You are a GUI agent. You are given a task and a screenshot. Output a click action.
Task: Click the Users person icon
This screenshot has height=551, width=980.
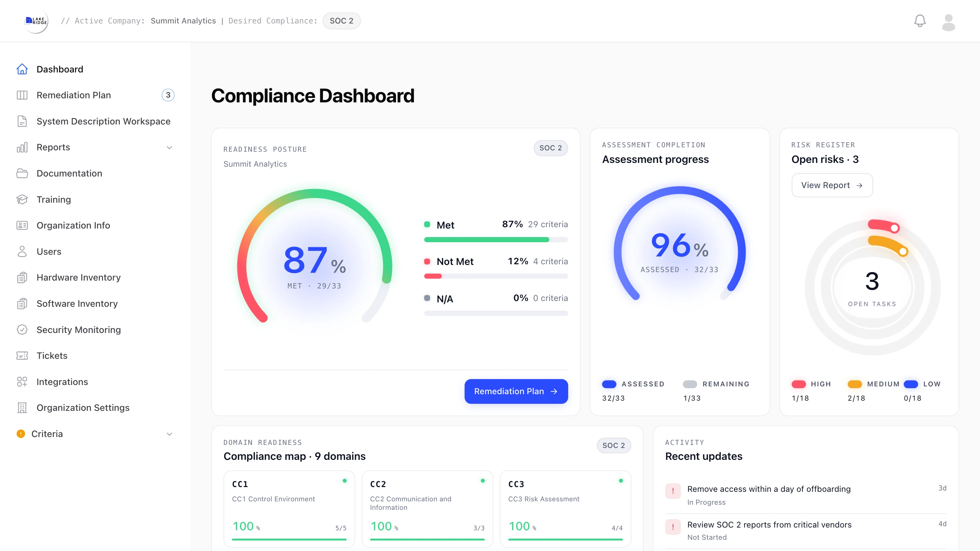tap(22, 251)
